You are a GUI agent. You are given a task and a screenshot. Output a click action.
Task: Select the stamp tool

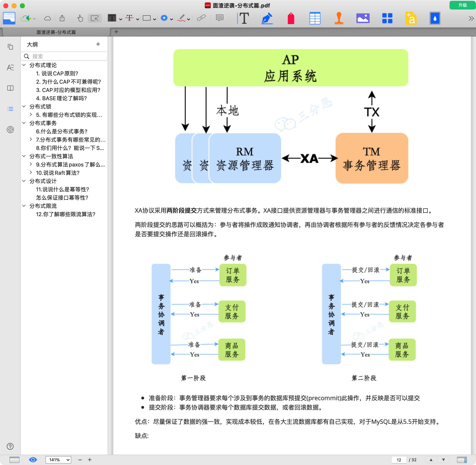tap(339, 18)
